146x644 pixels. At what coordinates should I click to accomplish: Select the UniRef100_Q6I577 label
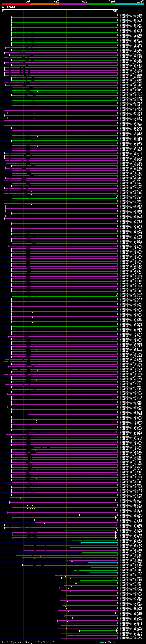point(131,575)
